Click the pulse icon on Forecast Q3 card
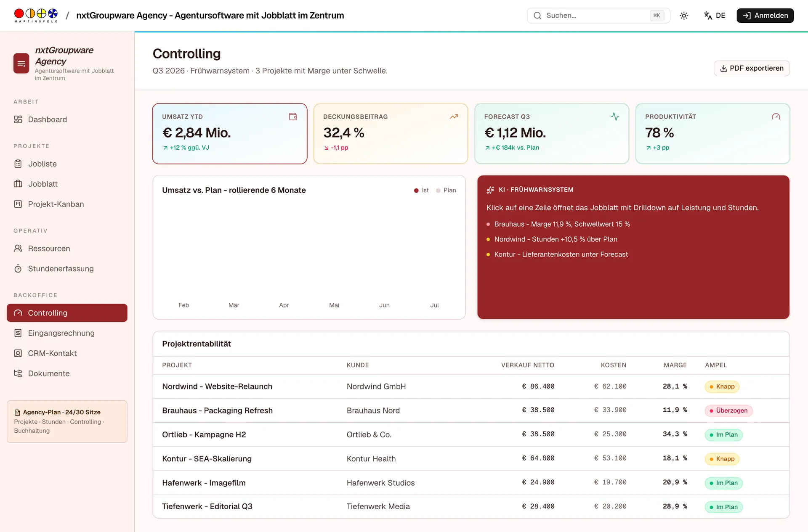The image size is (808, 532). click(615, 116)
